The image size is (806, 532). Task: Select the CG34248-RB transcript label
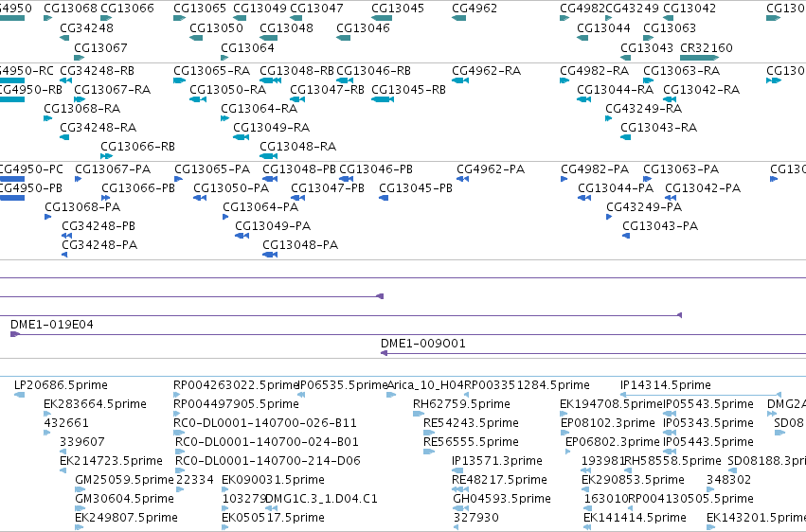pyautogui.click(x=97, y=71)
